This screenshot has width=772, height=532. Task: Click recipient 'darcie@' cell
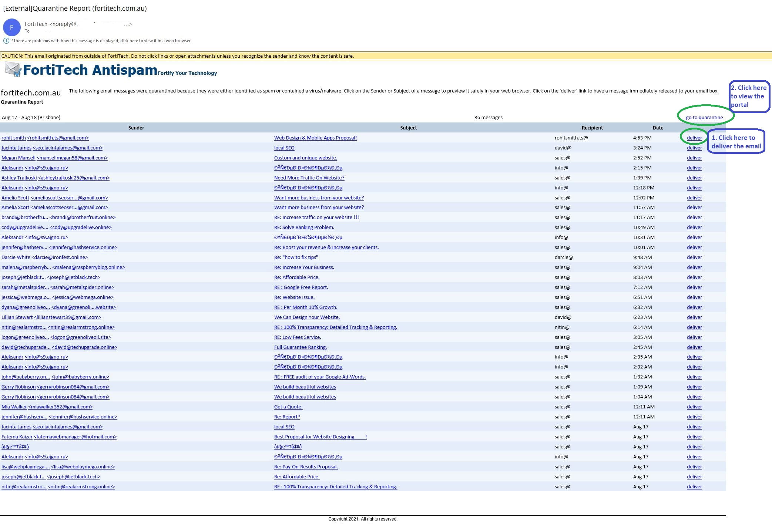click(564, 257)
